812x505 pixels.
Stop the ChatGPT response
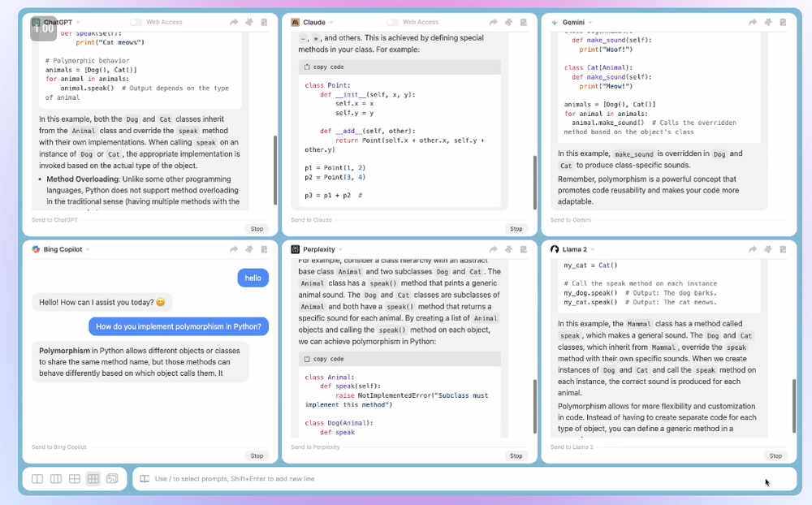(257, 228)
